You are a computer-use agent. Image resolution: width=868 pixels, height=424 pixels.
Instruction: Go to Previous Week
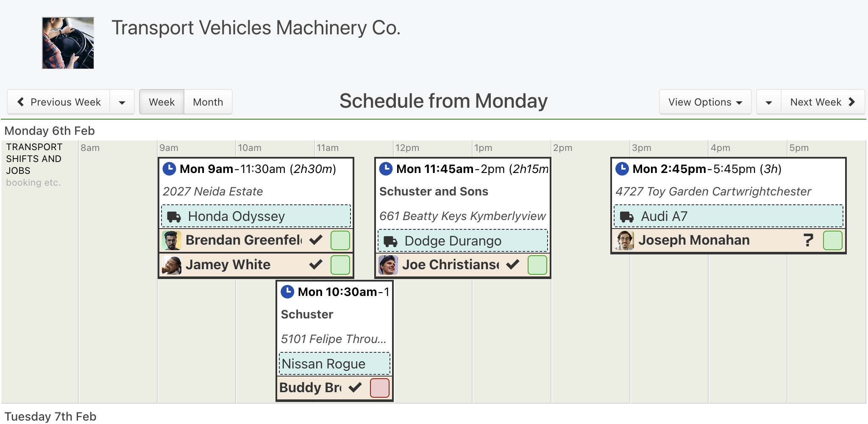tap(59, 102)
